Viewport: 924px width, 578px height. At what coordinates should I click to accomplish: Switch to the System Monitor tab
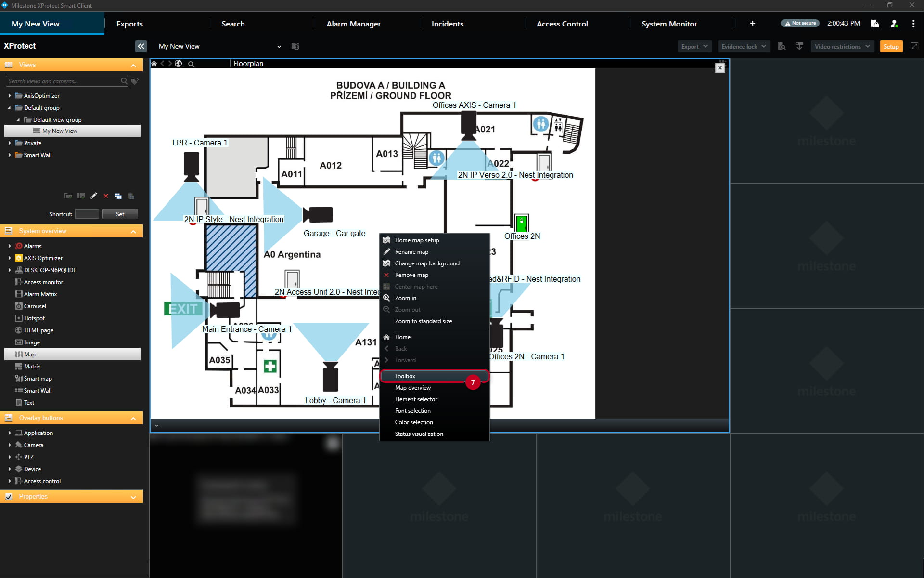(x=669, y=24)
